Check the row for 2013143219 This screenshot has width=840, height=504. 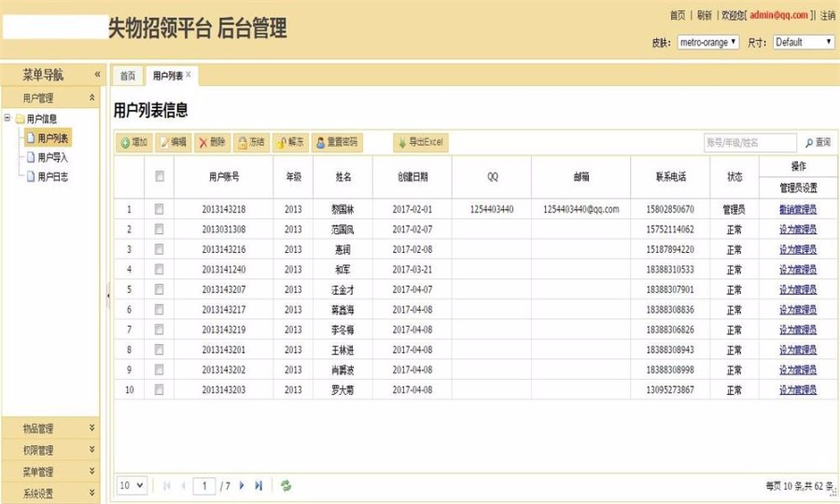[159, 329]
